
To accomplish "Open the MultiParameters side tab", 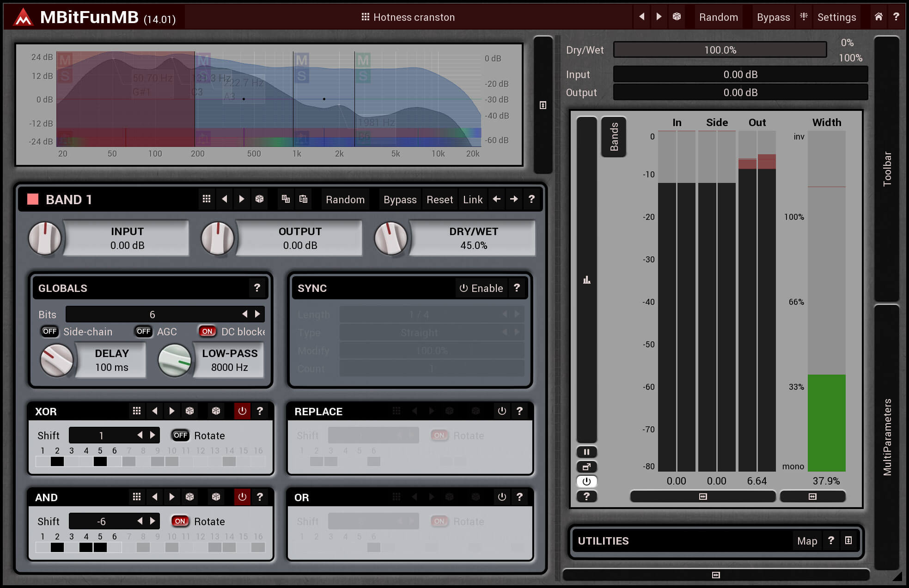I will (x=887, y=437).
